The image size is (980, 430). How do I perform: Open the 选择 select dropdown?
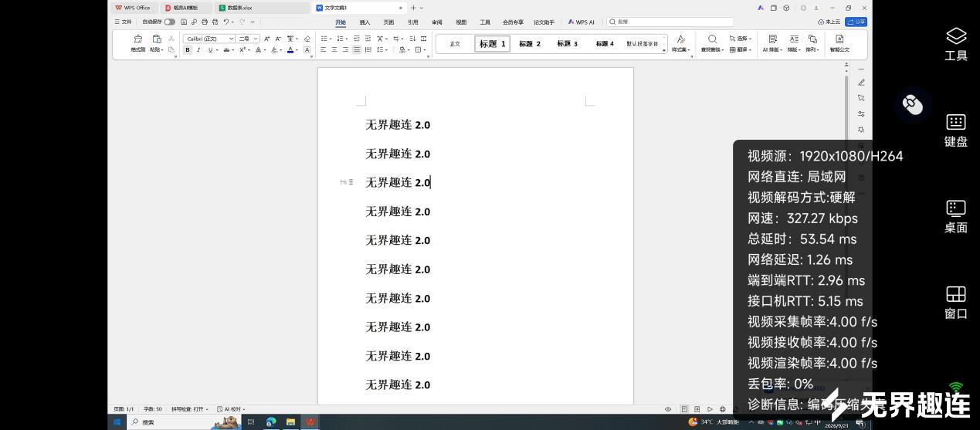click(x=741, y=39)
